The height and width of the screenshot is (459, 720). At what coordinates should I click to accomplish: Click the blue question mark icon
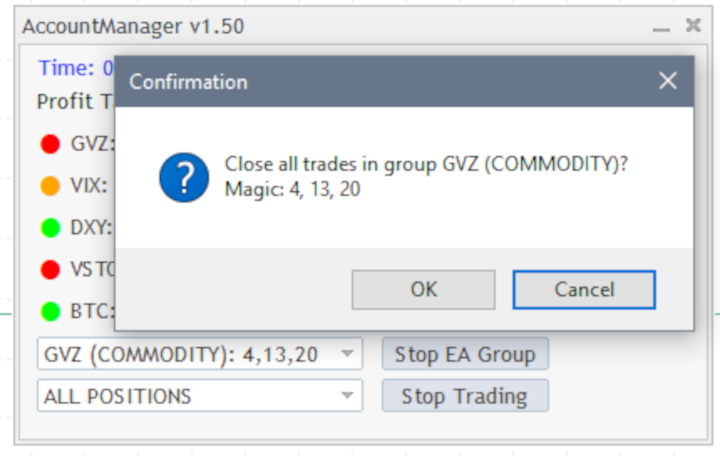coord(184,177)
